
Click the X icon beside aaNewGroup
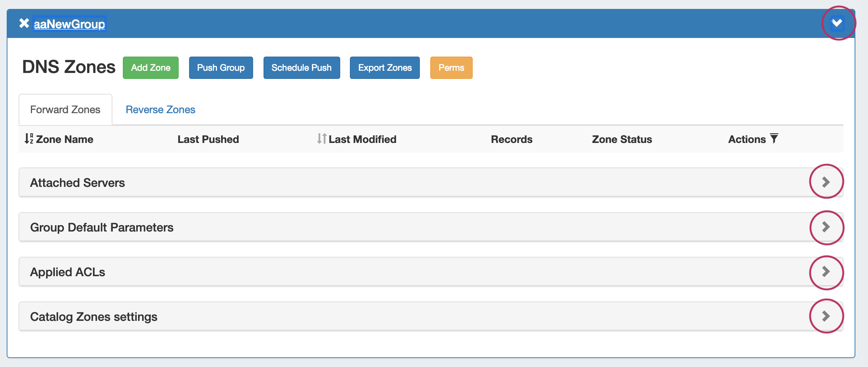click(24, 23)
